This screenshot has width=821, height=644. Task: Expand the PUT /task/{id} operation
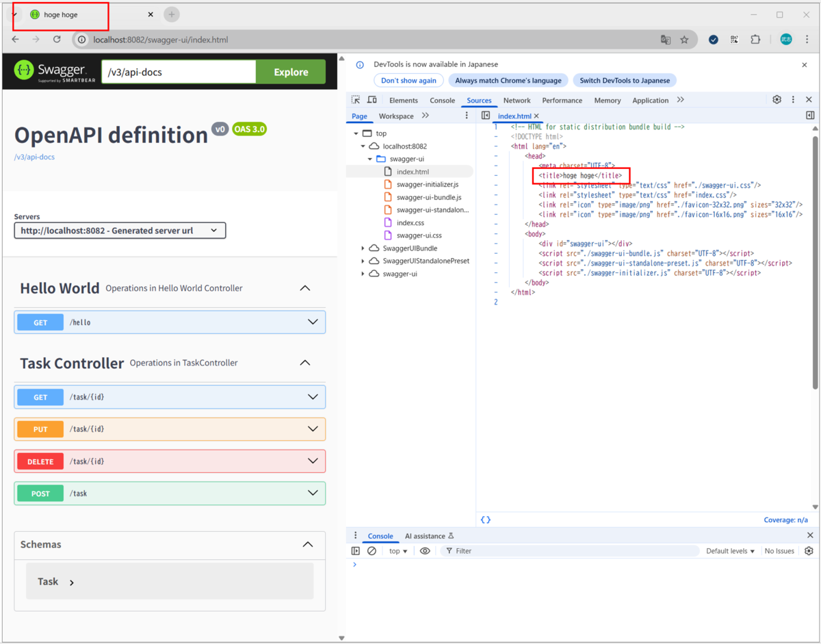click(170, 429)
